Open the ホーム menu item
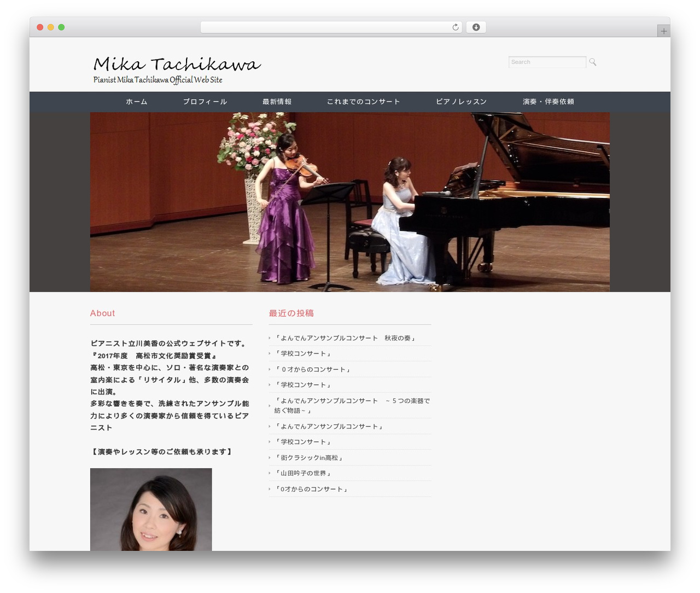 click(137, 102)
